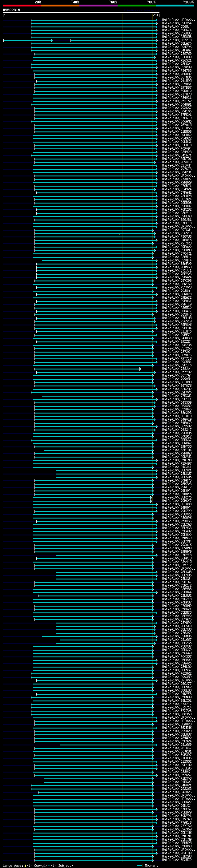The width and height of the screenshot is (197, 868).
Task: Click the label UniRef100_C5H808
Action: (177, 846)
